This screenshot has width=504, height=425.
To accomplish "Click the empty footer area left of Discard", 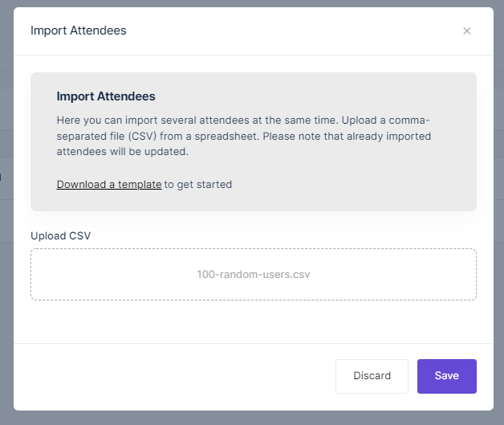I will (x=173, y=377).
